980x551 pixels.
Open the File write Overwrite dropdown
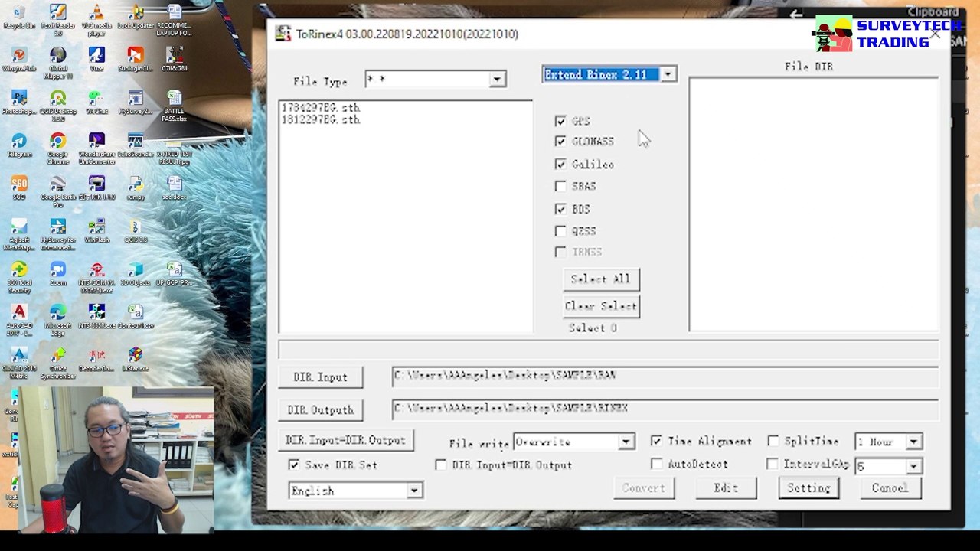pyautogui.click(x=626, y=442)
